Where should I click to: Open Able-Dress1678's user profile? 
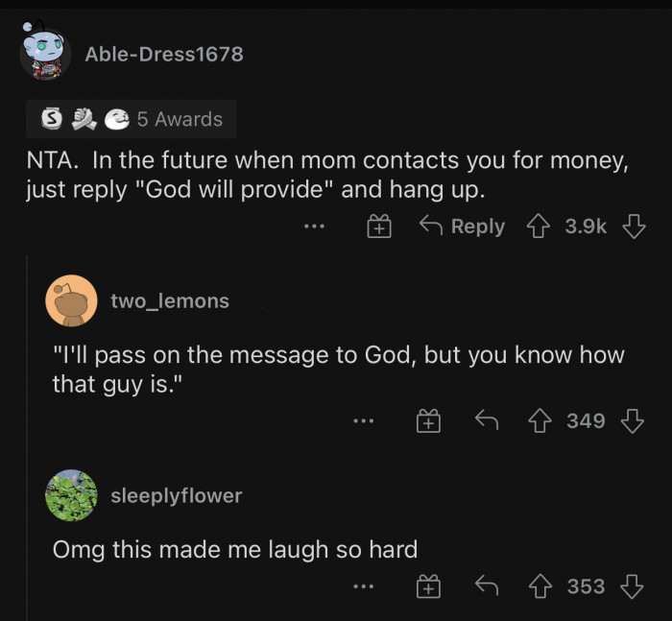pos(164,55)
